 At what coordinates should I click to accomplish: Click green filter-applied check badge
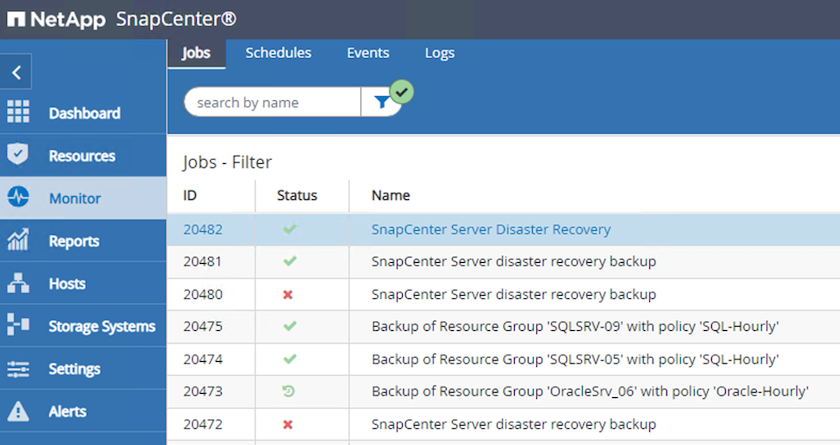point(402,92)
